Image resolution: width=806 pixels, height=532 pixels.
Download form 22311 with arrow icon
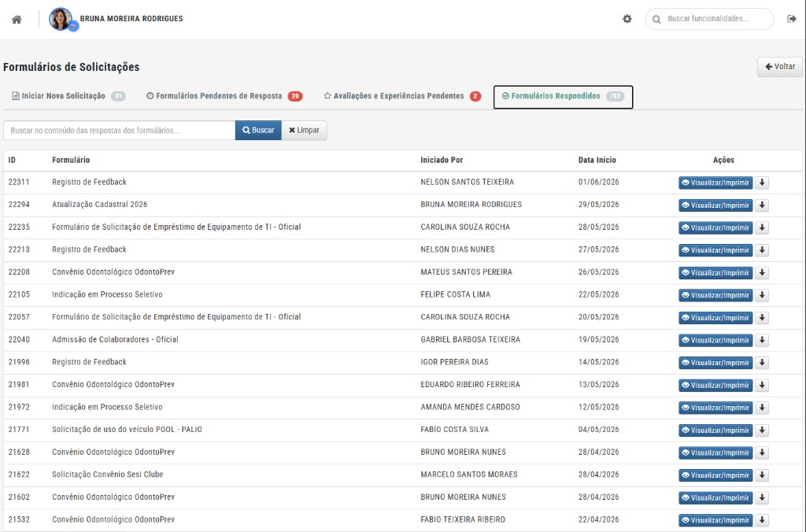click(762, 183)
